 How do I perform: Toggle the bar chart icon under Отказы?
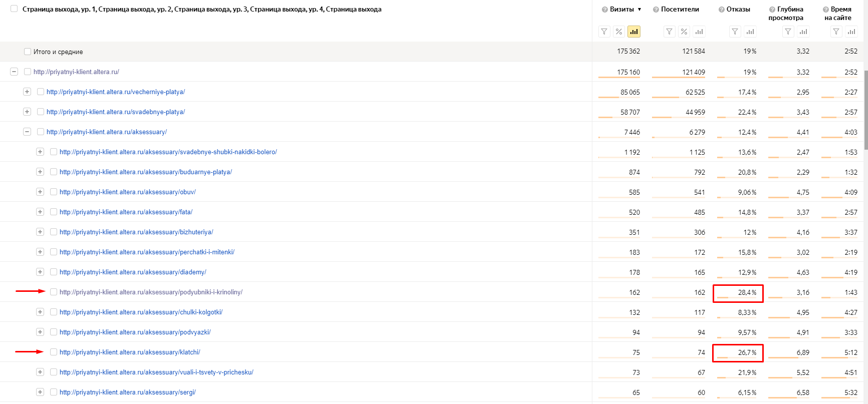pos(750,32)
